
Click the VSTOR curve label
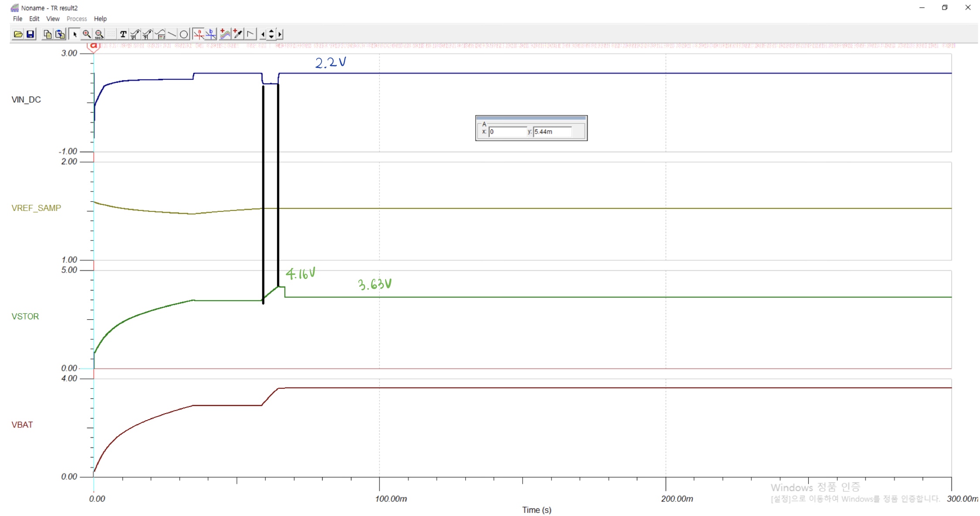click(25, 316)
